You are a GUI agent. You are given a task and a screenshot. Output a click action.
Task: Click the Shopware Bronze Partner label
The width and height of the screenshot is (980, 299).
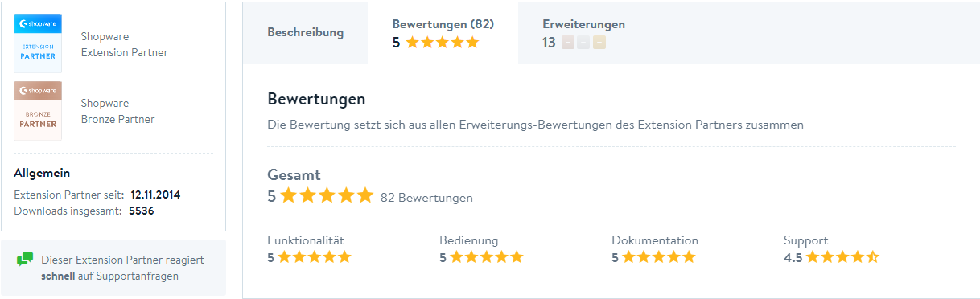click(117, 112)
